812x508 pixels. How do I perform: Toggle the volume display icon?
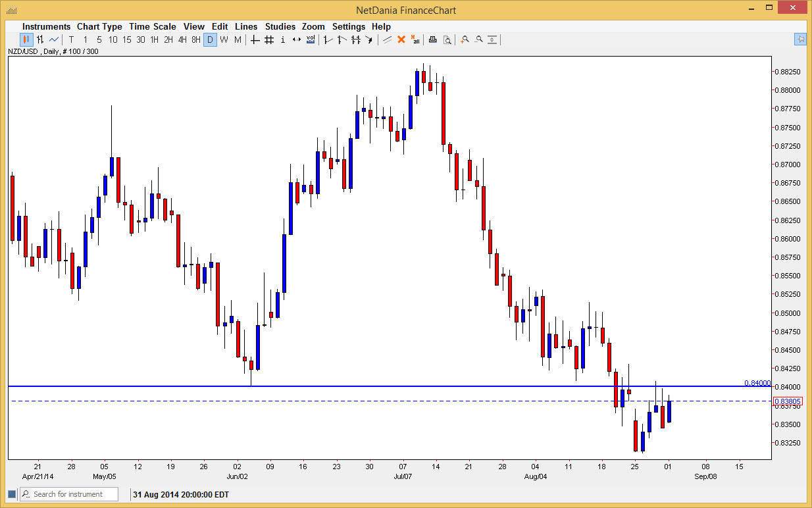[311, 39]
